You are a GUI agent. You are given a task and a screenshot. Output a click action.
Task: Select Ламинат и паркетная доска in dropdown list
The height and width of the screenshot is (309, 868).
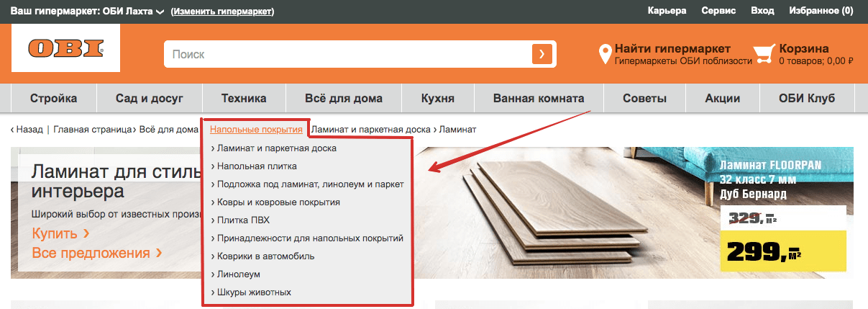276,148
